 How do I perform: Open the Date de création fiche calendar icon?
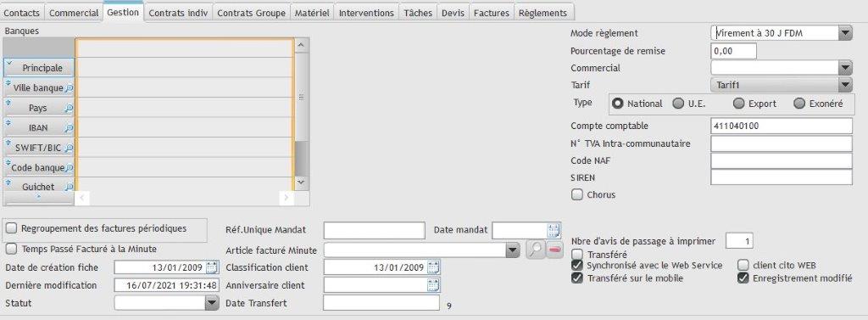[x=212, y=267]
